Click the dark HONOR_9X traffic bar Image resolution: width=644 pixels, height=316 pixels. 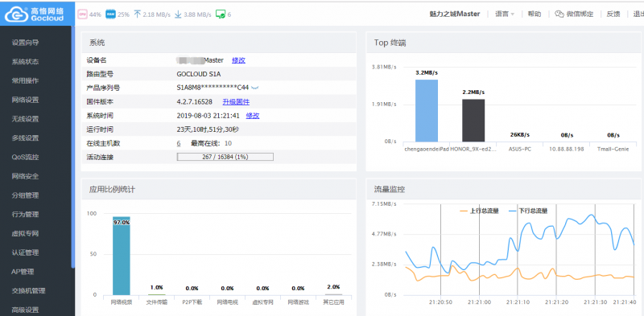pos(473,121)
